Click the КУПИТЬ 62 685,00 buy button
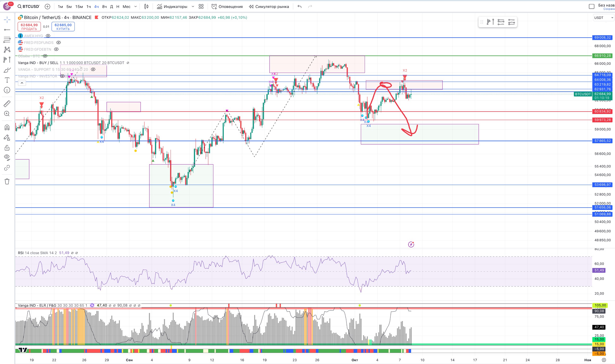The height and width of the screenshot is (364, 615). 63,26
